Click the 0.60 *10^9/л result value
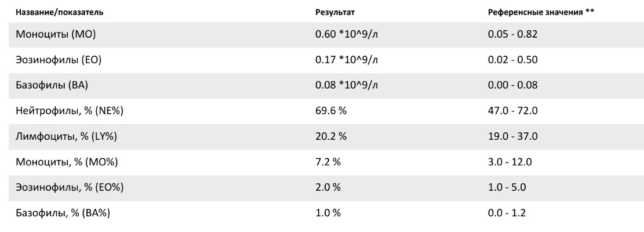644x232 pixels. point(347,34)
